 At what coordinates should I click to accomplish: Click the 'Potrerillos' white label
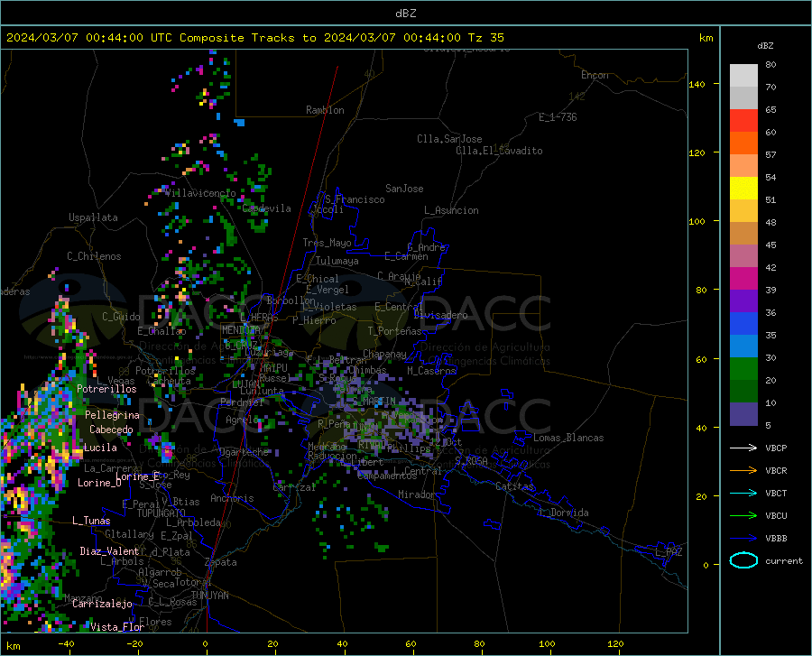tap(106, 389)
